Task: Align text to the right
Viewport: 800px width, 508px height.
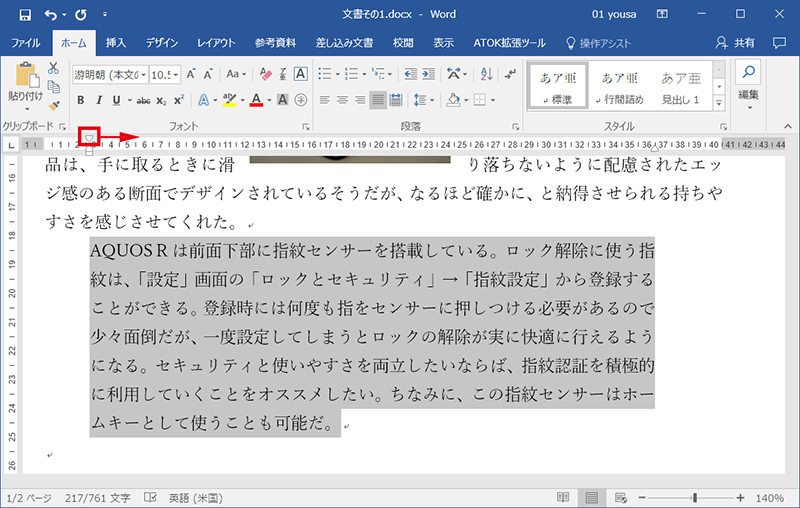Action: click(360, 100)
